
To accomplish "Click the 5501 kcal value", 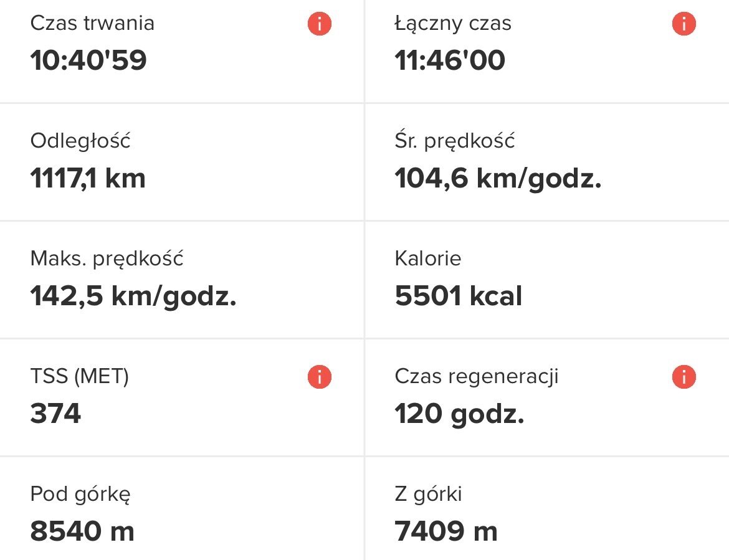I will pyautogui.click(x=459, y=297).
